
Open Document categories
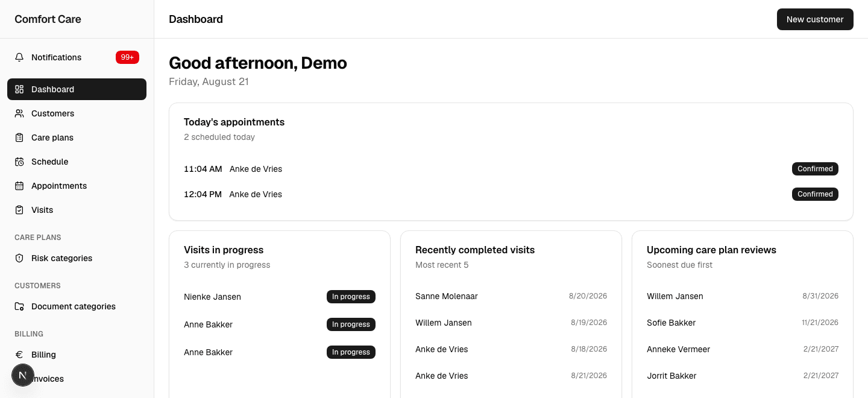coord(77,306)
